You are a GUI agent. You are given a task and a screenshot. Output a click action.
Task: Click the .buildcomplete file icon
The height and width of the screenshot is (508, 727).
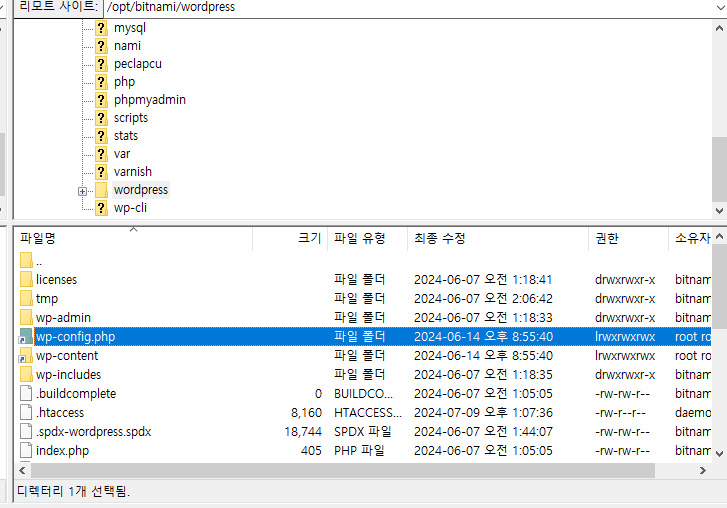(x=26, y=394)
